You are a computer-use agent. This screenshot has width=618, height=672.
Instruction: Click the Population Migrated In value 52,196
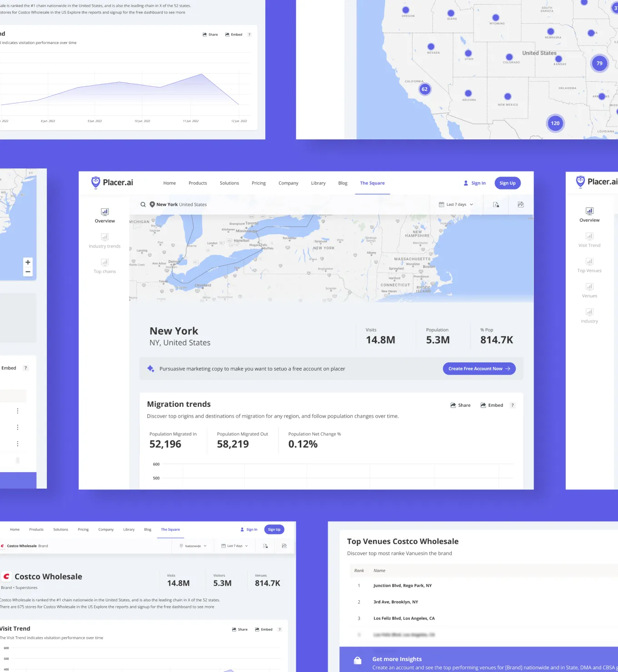(165, 445)
